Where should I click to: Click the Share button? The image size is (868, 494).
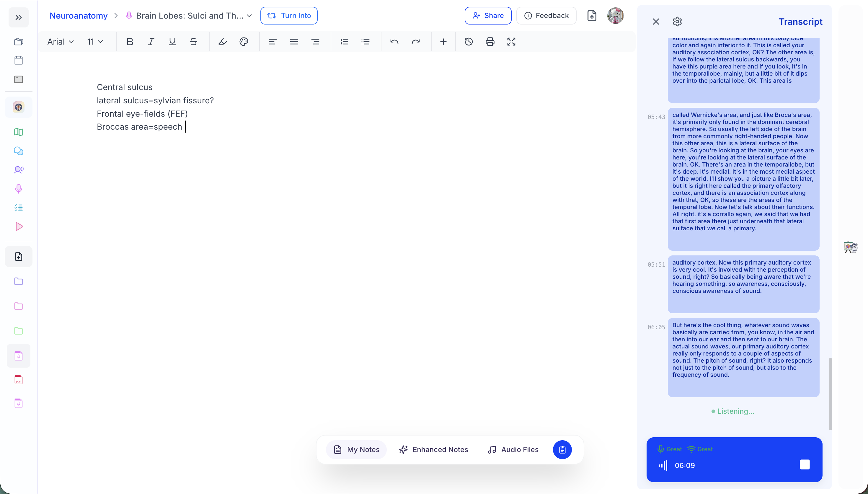pos(488,16)
